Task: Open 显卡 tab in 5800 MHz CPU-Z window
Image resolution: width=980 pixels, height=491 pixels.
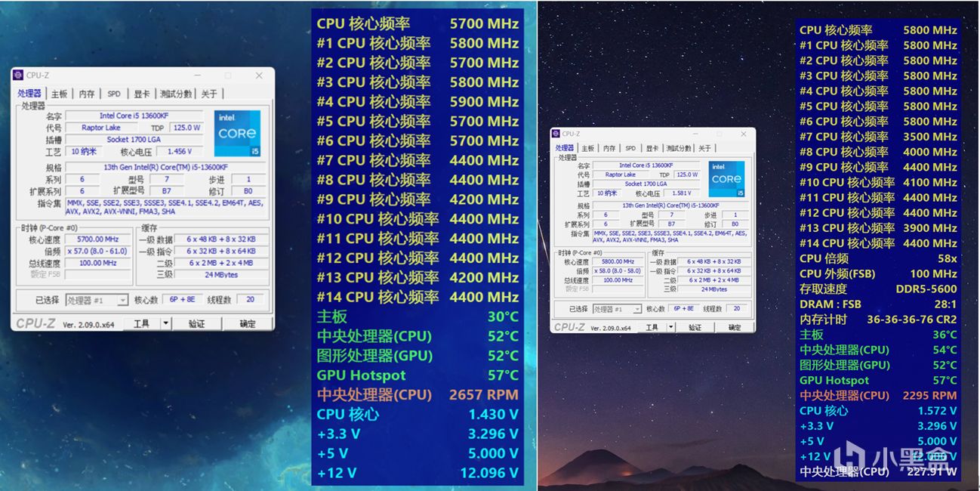Action: 652,148
